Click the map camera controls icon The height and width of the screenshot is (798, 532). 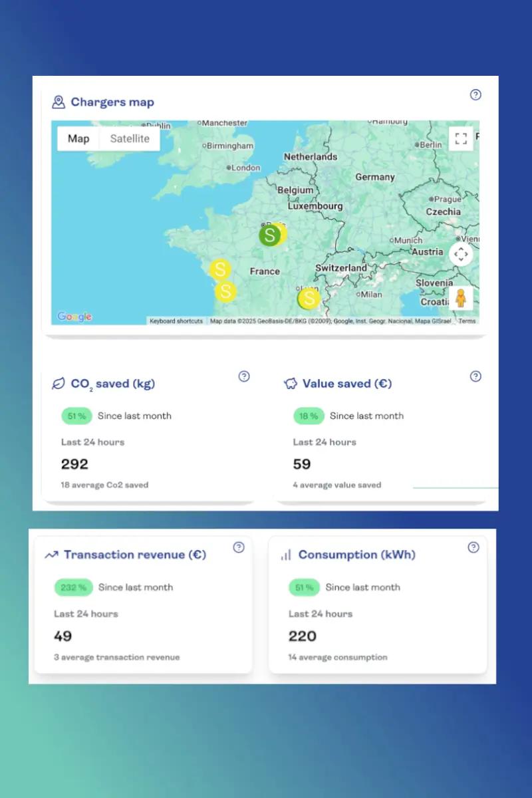[x=461, y=254]
